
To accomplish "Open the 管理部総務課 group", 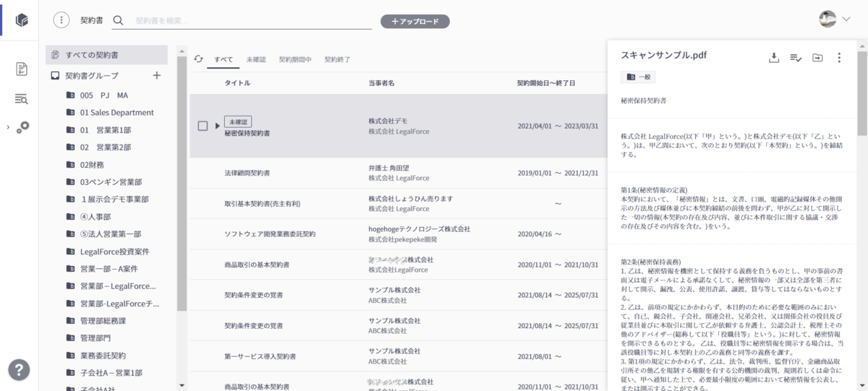I will (x=103, y=321).
